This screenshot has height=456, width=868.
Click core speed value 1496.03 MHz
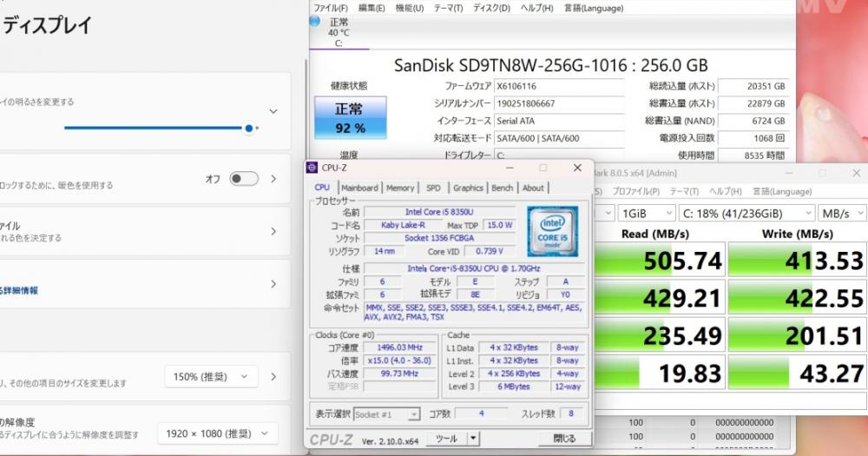pos(399,347)
